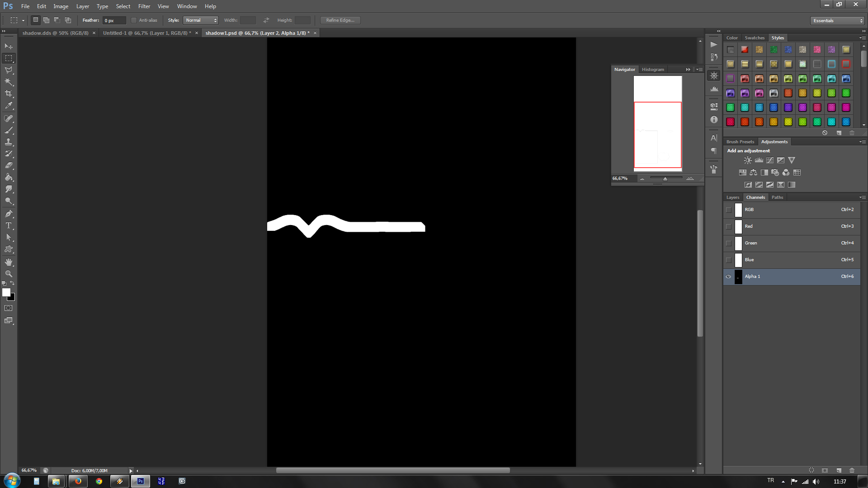
Task: Open Channels panel options menu
Action: pyautogui.click(x=863, y=197)
